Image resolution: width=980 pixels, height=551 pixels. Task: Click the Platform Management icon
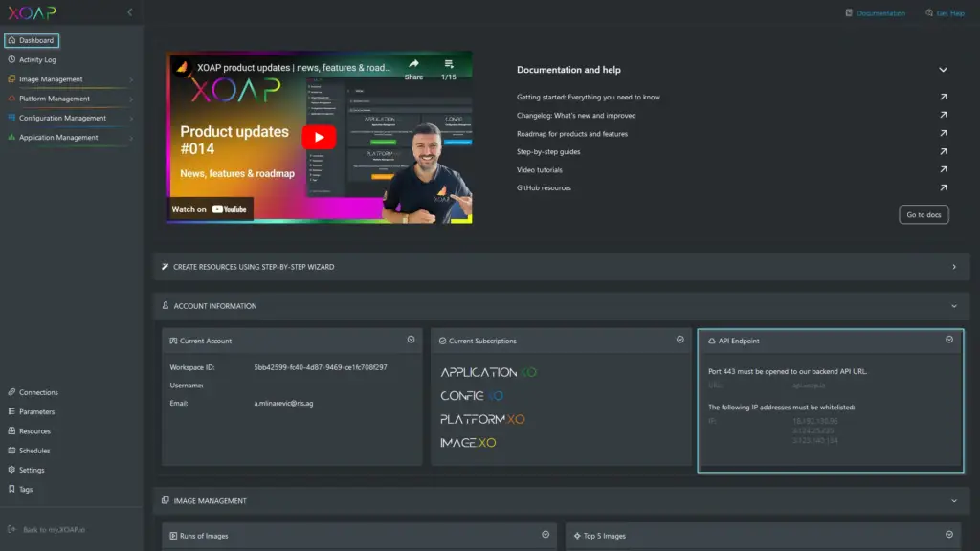[x=11, y=99]
